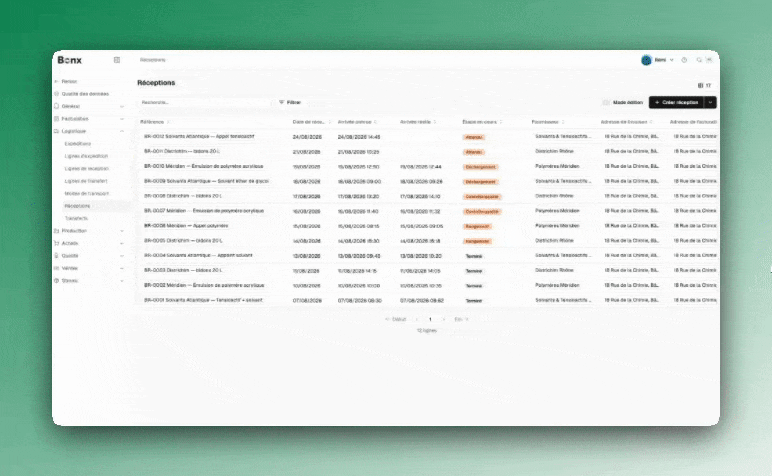Open column settings icon showing 17
The width and height of the screenshot is (772, 476).
tap(705, 86)
